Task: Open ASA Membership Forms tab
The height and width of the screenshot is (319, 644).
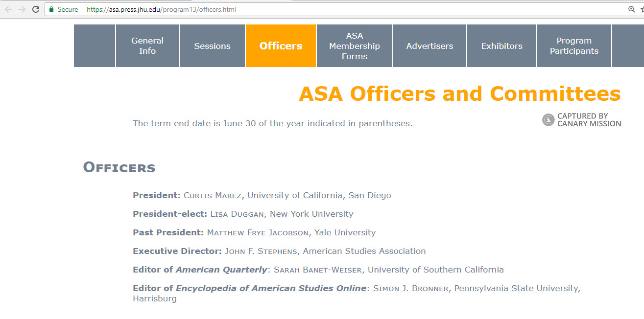Action: [355, 46]
